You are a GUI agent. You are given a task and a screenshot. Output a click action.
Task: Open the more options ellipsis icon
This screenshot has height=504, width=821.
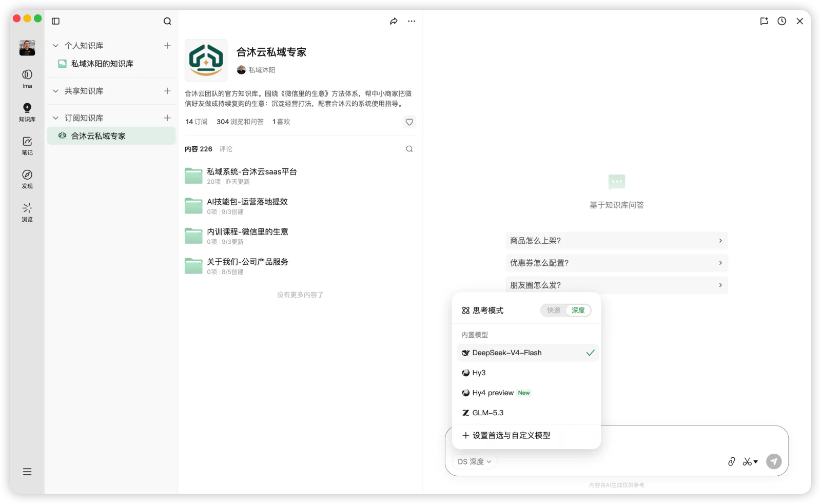412,21
